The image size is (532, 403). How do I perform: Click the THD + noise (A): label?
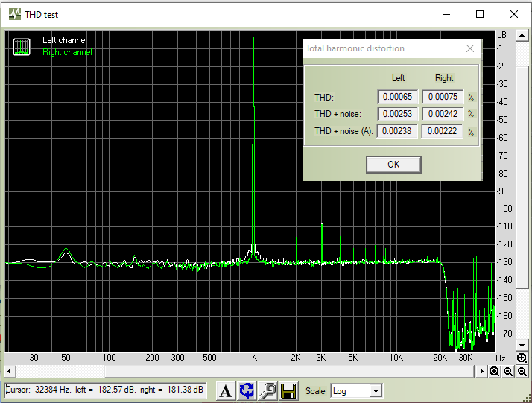point(343,131)
